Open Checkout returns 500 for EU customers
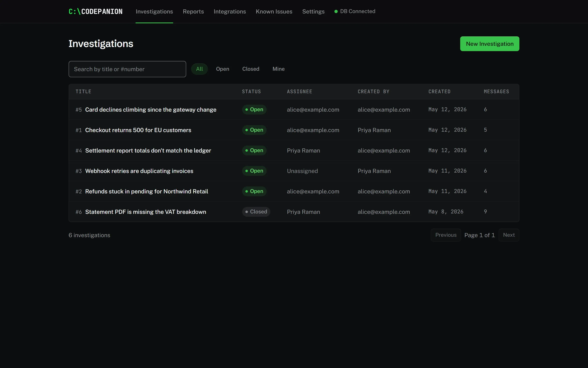Screen dimensions: 588x368 pyautogui.click(x=138, y=130)
